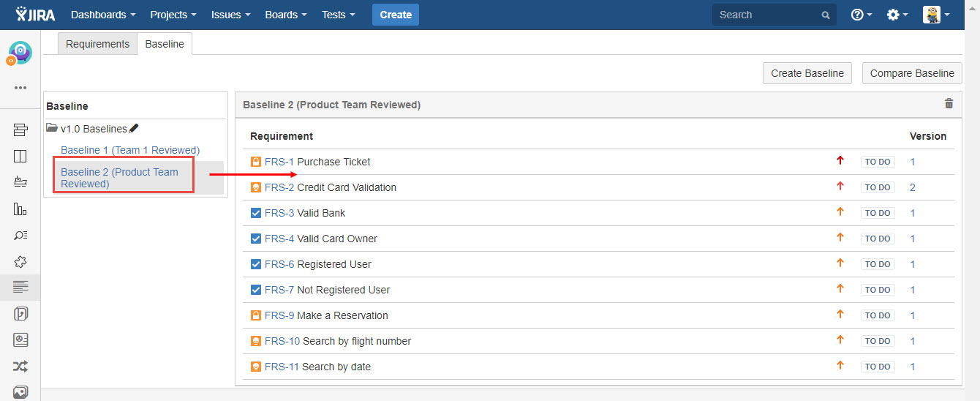Open the settings gear menu

click(897, 15)
